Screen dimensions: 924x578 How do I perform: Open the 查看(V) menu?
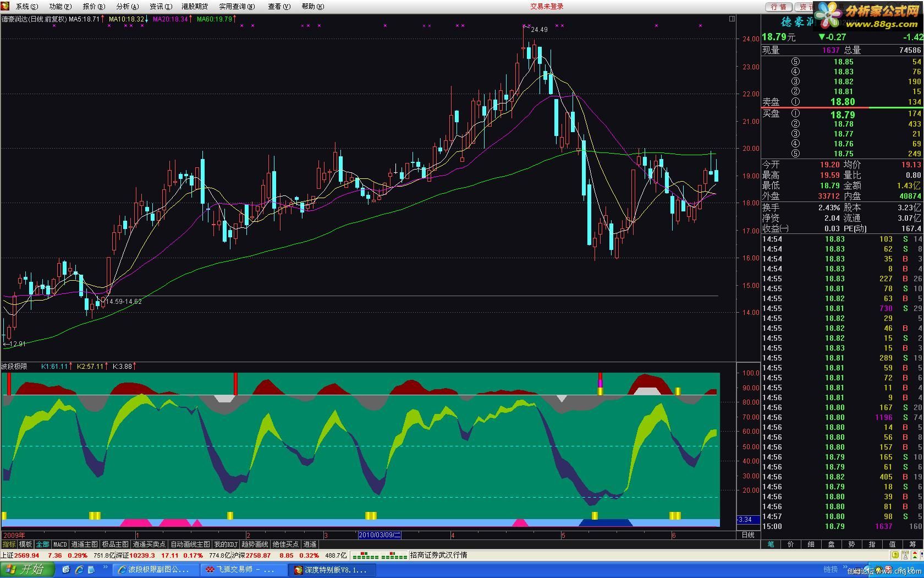tap(279, 7)
